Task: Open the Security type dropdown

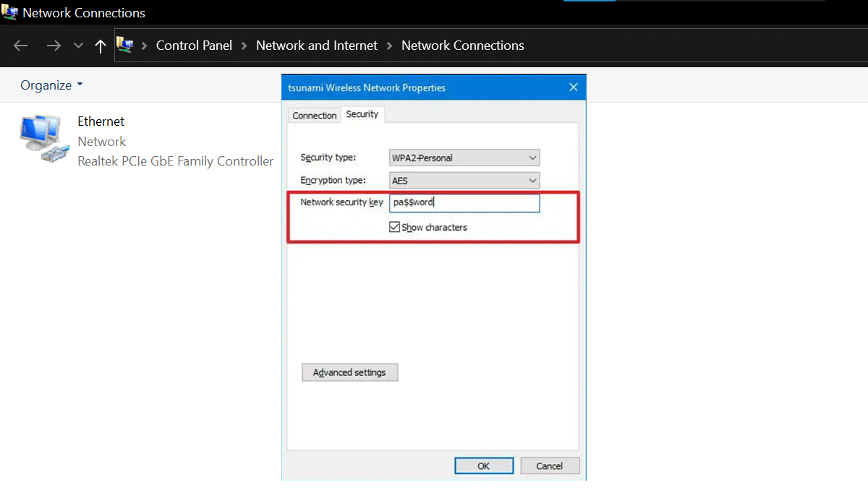Action: [x=464, y=158]
